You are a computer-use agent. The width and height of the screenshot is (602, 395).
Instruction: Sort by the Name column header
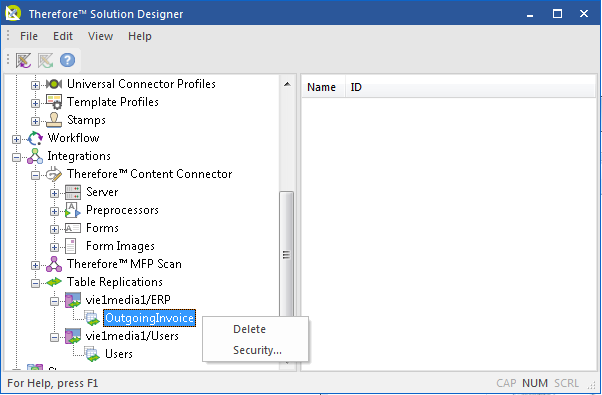pos(323,87)
